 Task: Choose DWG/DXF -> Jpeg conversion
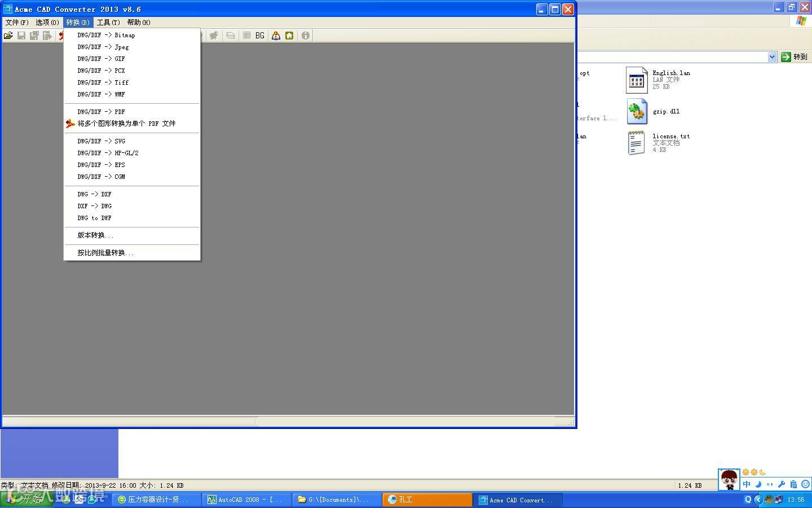coord(132,47)
